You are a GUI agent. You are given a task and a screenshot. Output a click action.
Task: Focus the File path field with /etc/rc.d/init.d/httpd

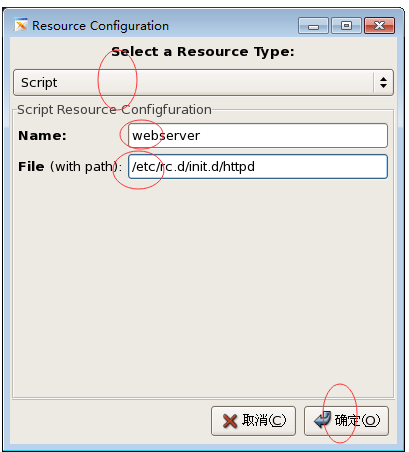[258, 166]
